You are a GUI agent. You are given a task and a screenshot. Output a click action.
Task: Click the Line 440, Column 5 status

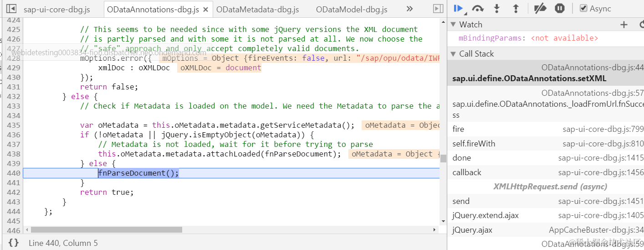pos(63,243)
